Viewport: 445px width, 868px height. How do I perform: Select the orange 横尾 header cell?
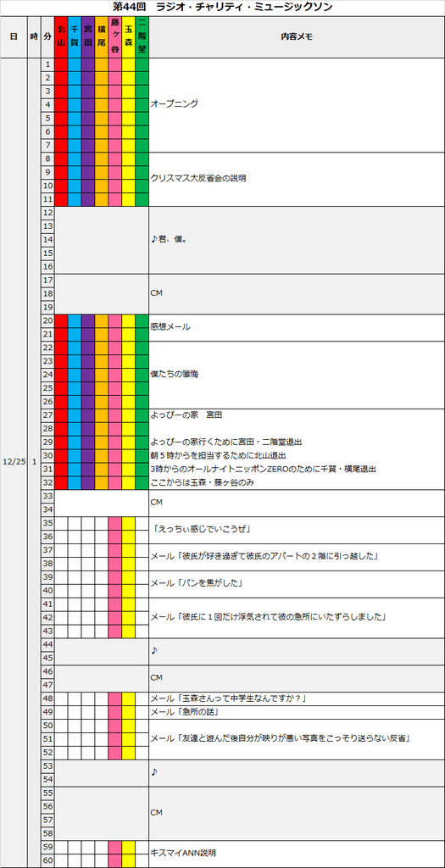pyautogui.click(x=101, y=36)
